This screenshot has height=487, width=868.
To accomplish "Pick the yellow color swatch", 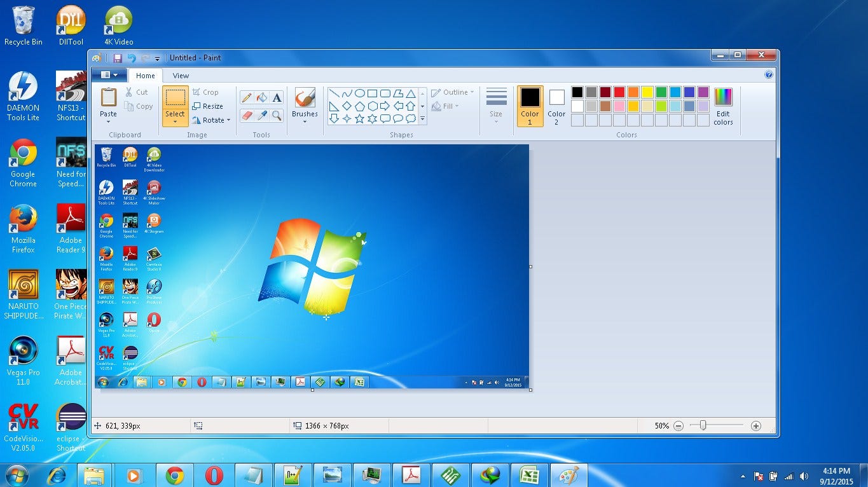I will pyautogui.click(x=647, y=92).
